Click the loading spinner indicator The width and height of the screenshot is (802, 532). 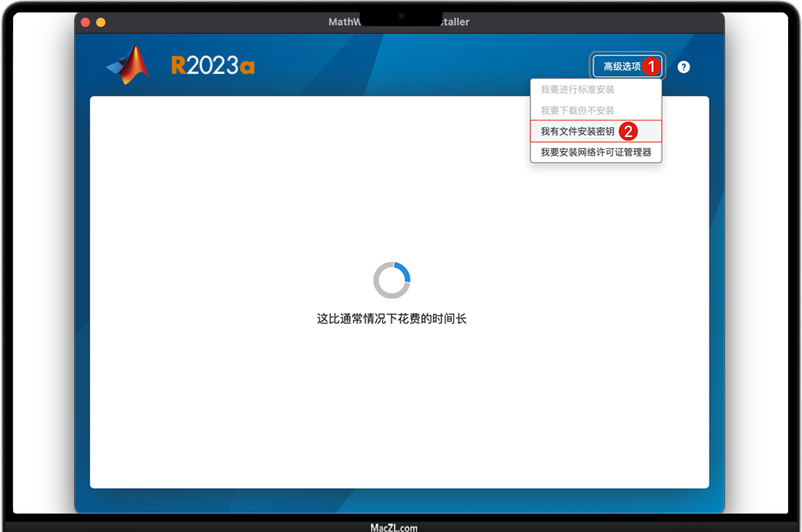(392, 281)
